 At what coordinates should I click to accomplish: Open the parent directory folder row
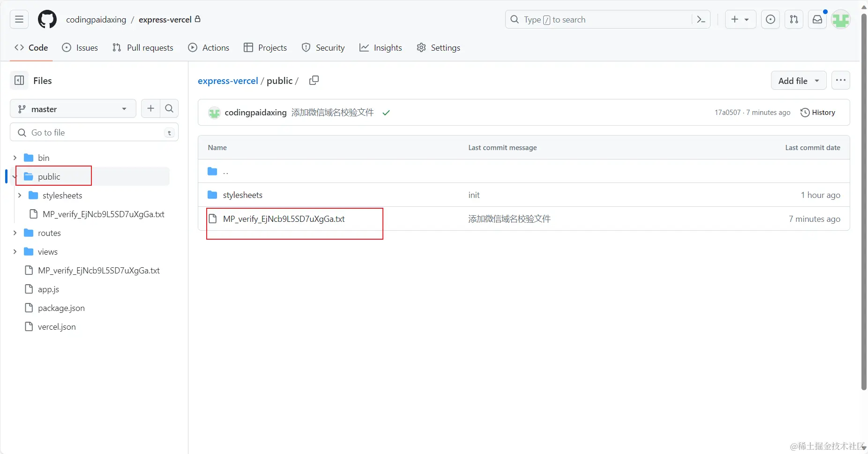point(524,171)
